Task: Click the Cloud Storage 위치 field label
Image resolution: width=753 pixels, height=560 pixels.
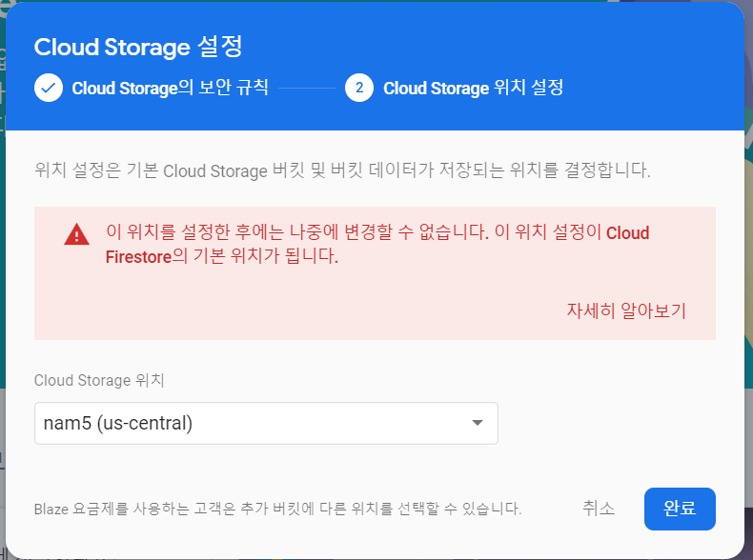Action: coord(99,380)
